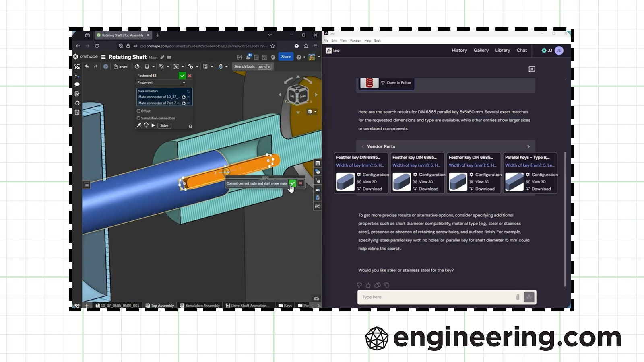Copy Leo's response with the copy icon

[387, 285]
